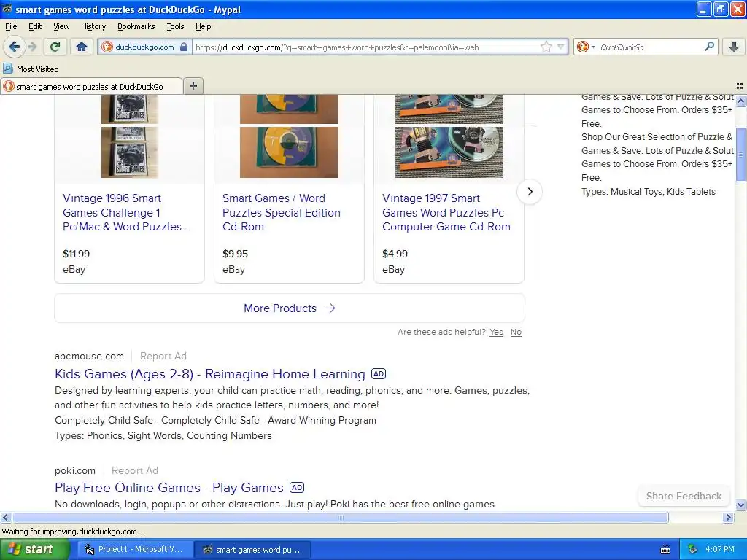This screenshot has height=560, width=747.
Task: Bookmark this page with the star icon
Action: click(x=546, y=47)
